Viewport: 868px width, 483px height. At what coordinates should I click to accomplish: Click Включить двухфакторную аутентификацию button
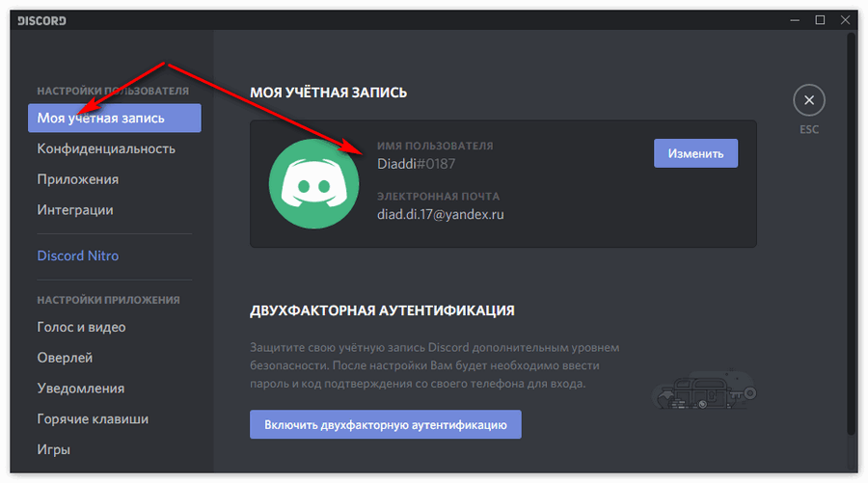click(385, 424)
